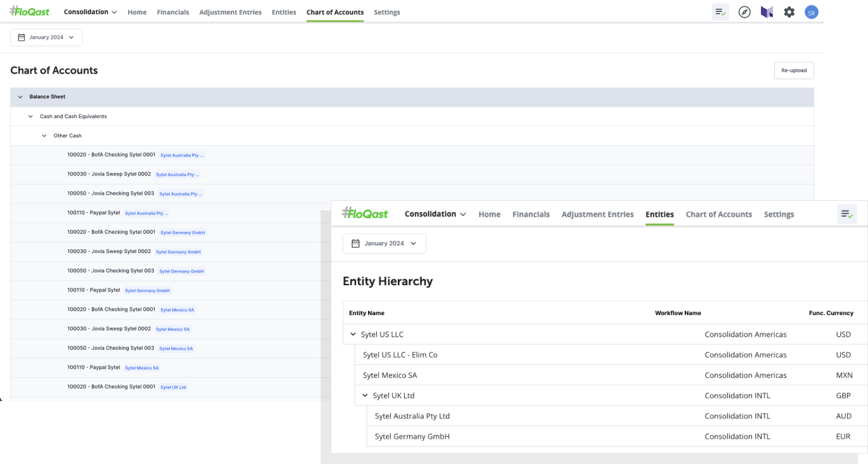
Task: Open the compass explore icon
Action: pos(744,12)
